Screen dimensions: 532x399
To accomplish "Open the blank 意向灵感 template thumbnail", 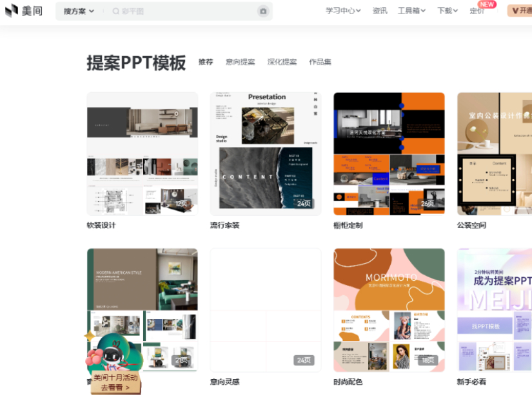I will point(266,310).
